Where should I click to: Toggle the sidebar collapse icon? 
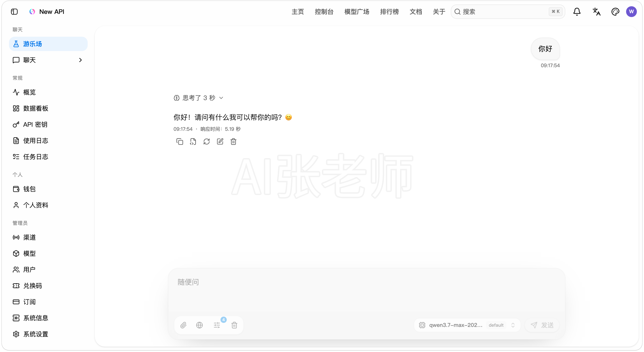14,11
